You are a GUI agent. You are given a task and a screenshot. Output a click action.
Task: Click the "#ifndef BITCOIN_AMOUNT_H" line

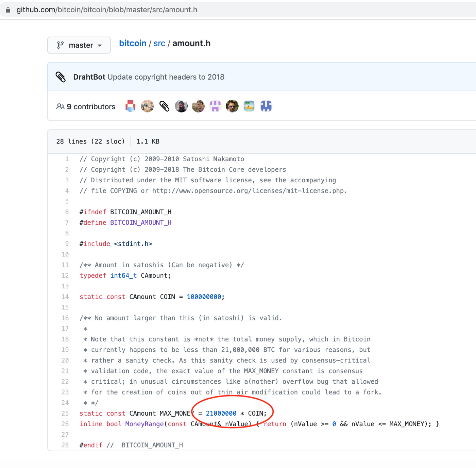click(x=125, y=212)
